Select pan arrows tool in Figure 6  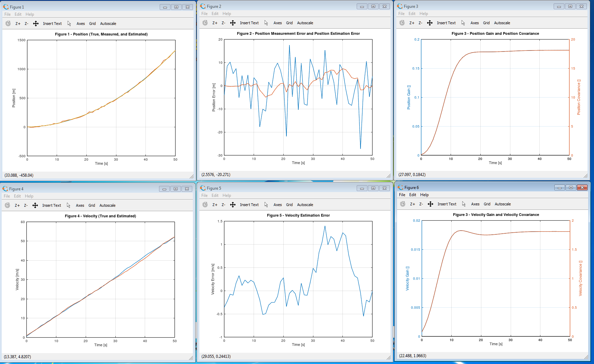[x=430, y=204]
